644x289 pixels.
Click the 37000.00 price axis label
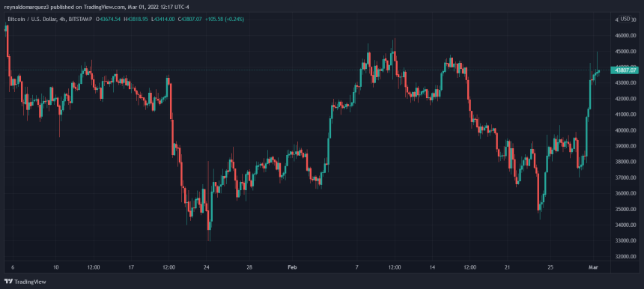[626, 177]
